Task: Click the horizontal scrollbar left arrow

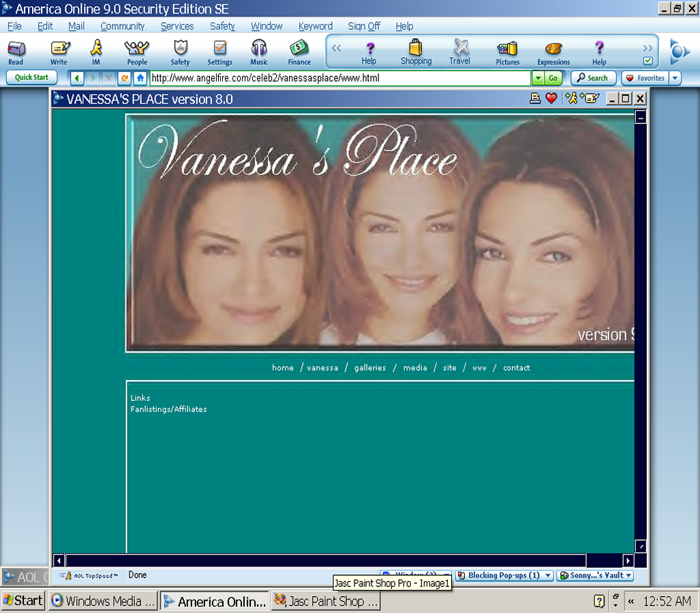Action: [x=59, y=561]
